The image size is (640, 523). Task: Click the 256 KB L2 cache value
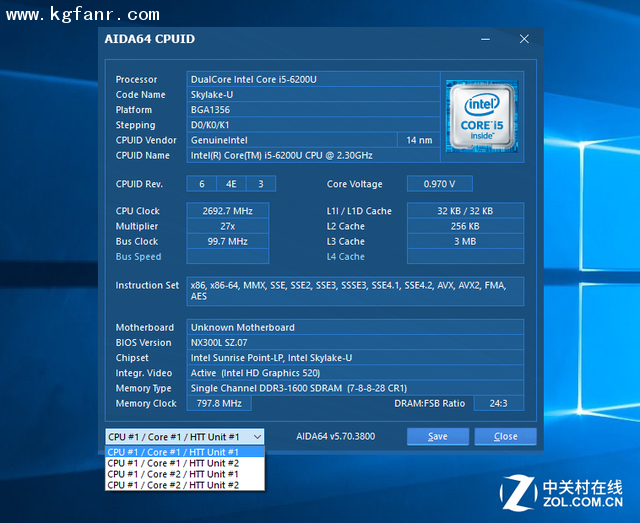click(x=465, y=226)
